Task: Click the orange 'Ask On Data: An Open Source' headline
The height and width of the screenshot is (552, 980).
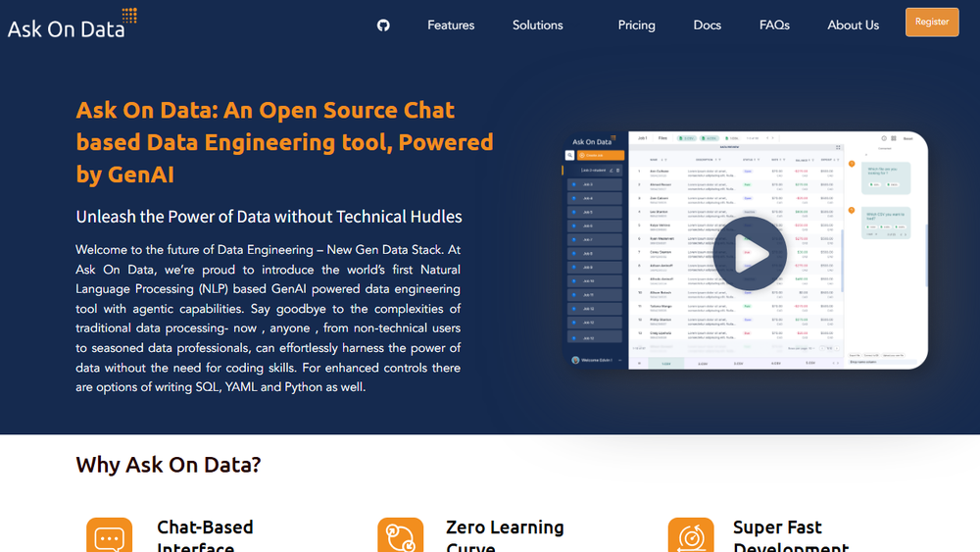Action: pos(284,142)
